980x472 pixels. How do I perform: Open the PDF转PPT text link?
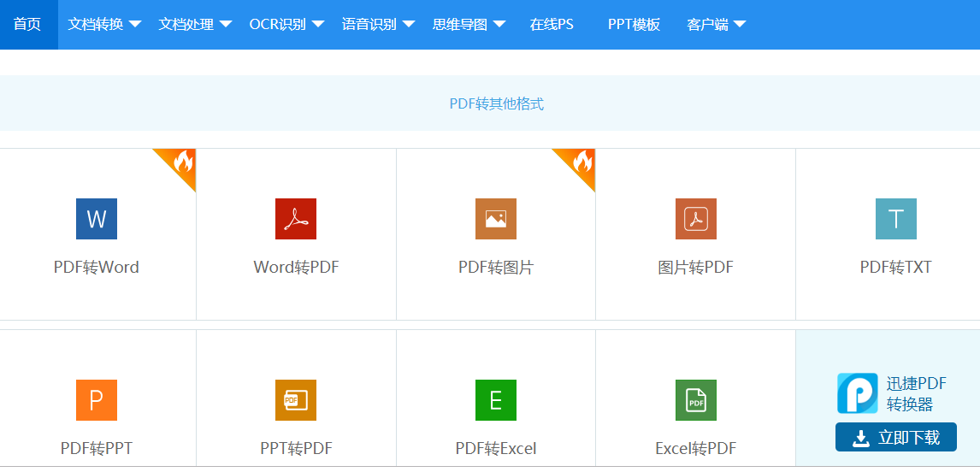point(97,448)
